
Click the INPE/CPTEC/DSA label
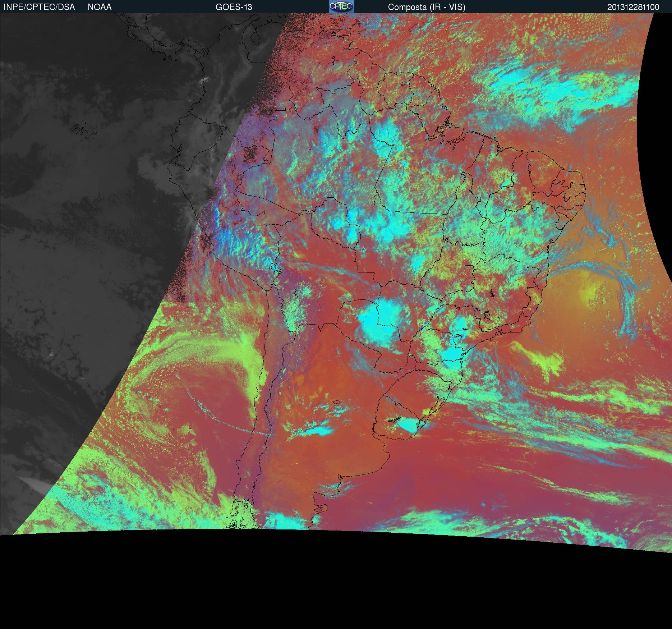click(39, 7)
